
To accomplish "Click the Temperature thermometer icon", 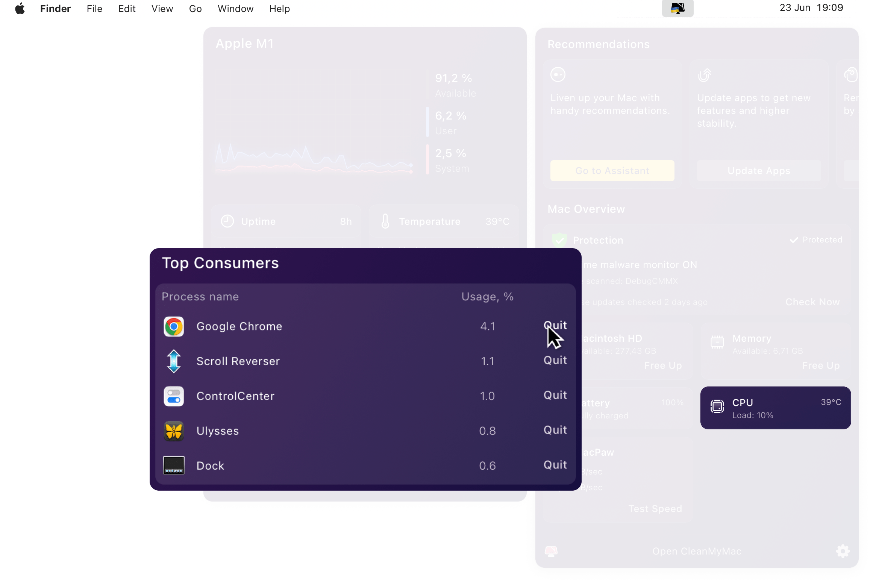I will (x=385, y=221).
